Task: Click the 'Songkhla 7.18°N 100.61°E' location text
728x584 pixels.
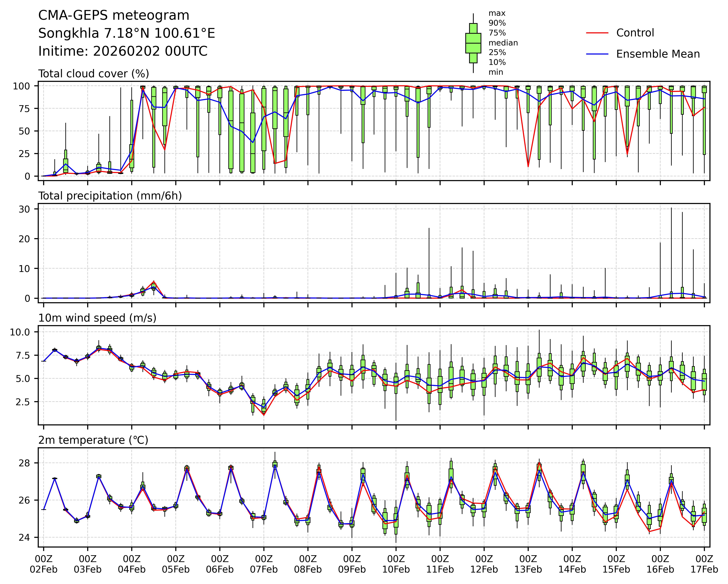Action: point(127,33)
